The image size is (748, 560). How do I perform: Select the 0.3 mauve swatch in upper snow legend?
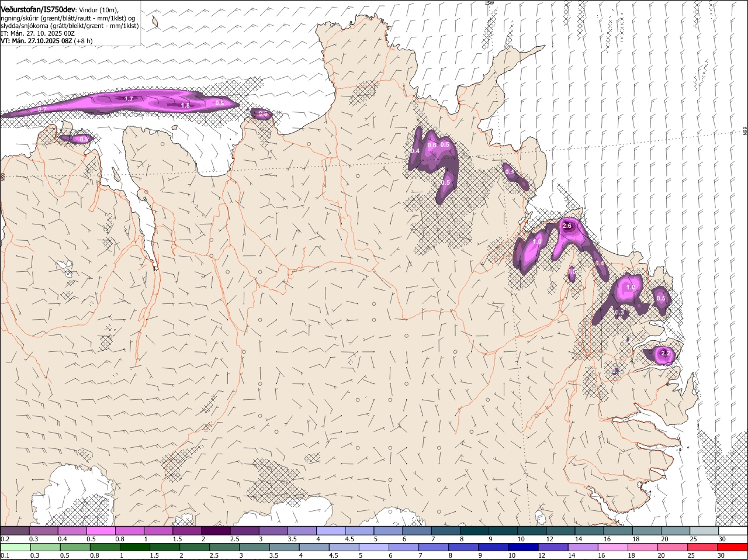(x=43, y=531)
